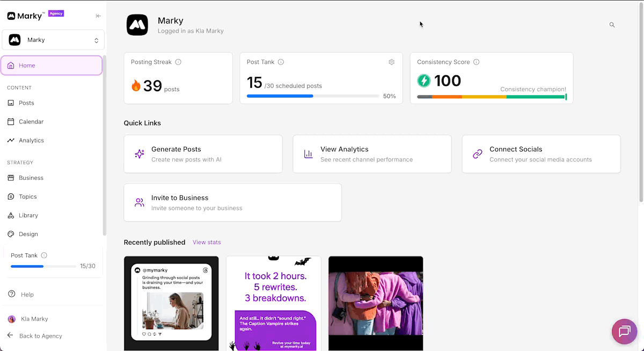
Task: Click the Marky logo in the sidebar header
Action: (x=25, y=16)
